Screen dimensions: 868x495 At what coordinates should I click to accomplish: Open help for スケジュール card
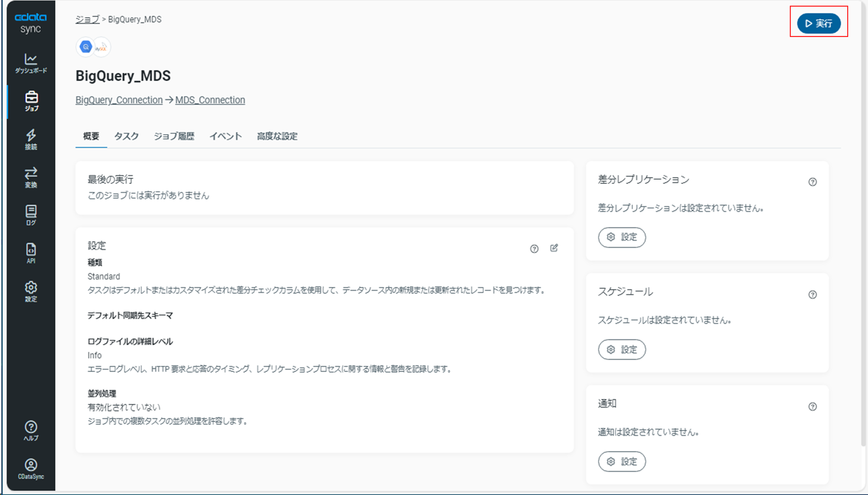[x=813, y=295]
